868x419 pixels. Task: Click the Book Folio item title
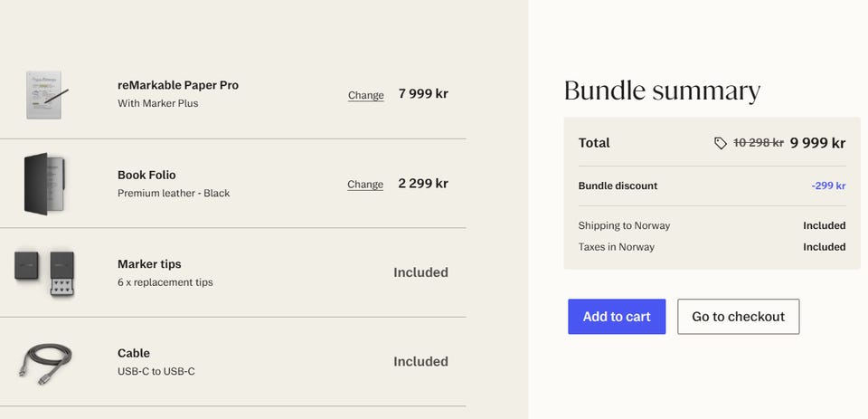tap(146, 176)
